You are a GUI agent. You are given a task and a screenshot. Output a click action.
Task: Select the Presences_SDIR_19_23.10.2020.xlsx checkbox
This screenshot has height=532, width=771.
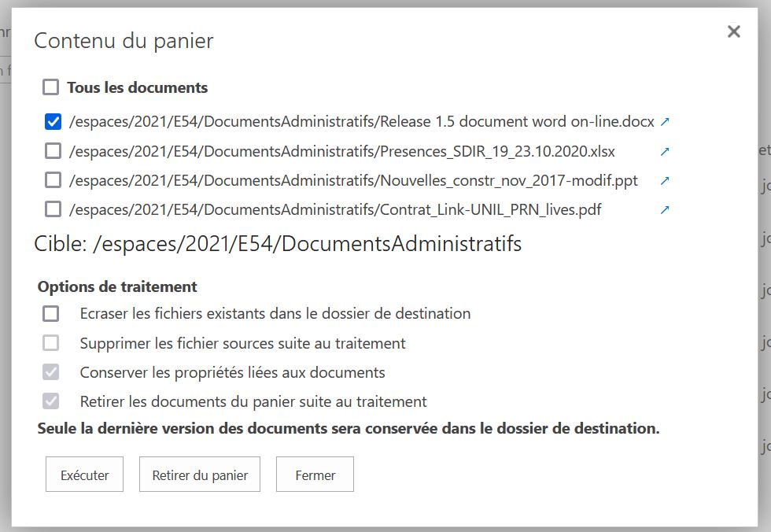pyautogui.click(x=53, y=151)
